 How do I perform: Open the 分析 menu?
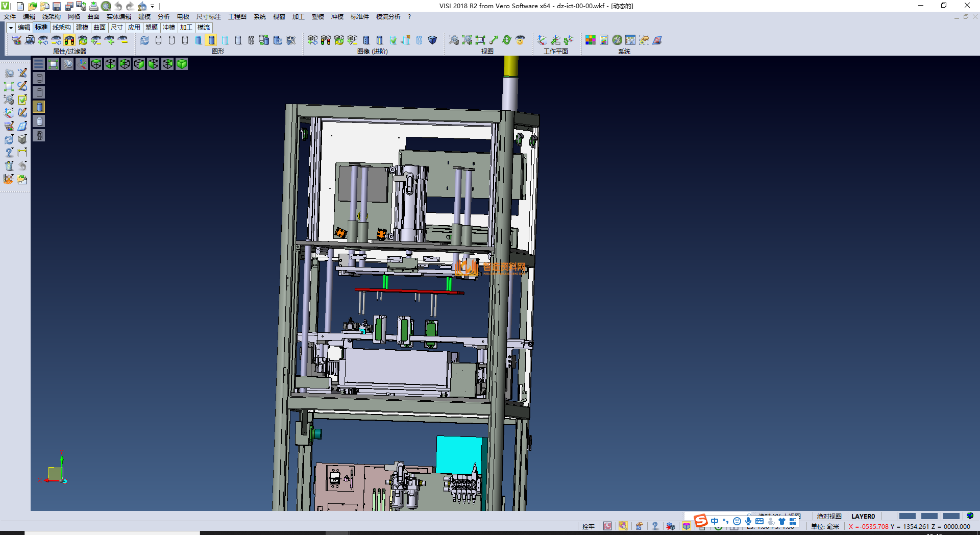pos(163,17)
